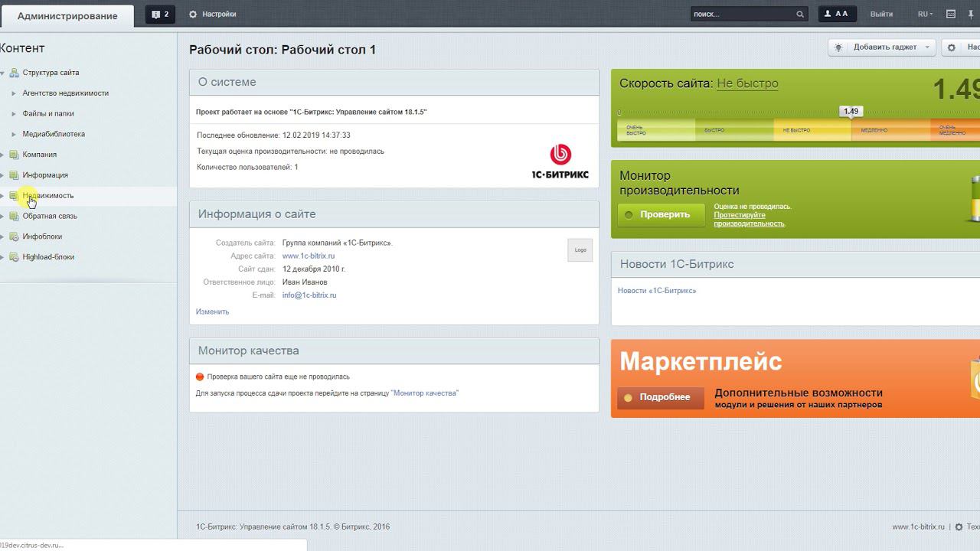
Task: Click the red quality status indicator
Action: pos(200,377)
